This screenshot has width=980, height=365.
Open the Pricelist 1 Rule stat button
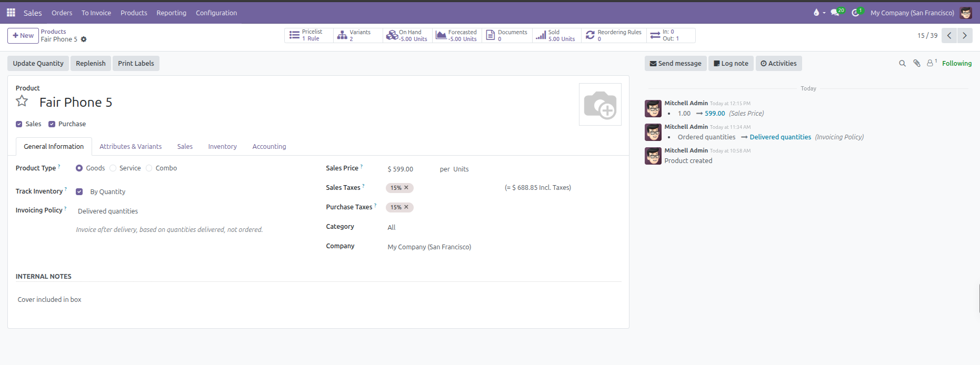tap(309, 35)
